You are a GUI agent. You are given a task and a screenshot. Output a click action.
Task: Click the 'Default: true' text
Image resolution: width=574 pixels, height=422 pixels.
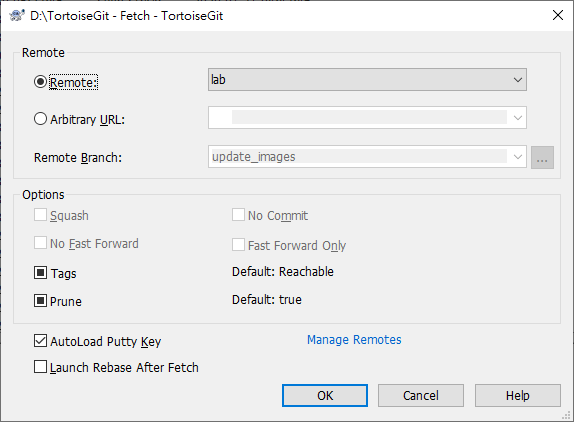(x=267, y=300)
